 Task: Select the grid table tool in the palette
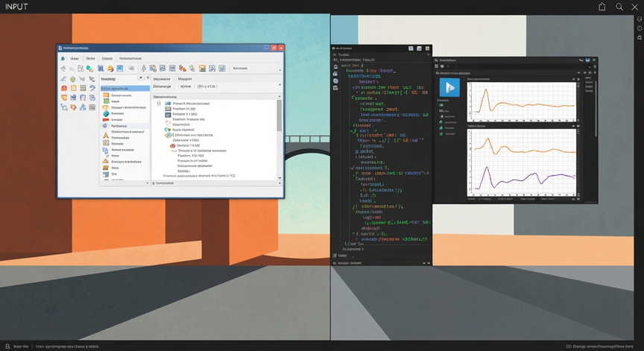point(83,88)
